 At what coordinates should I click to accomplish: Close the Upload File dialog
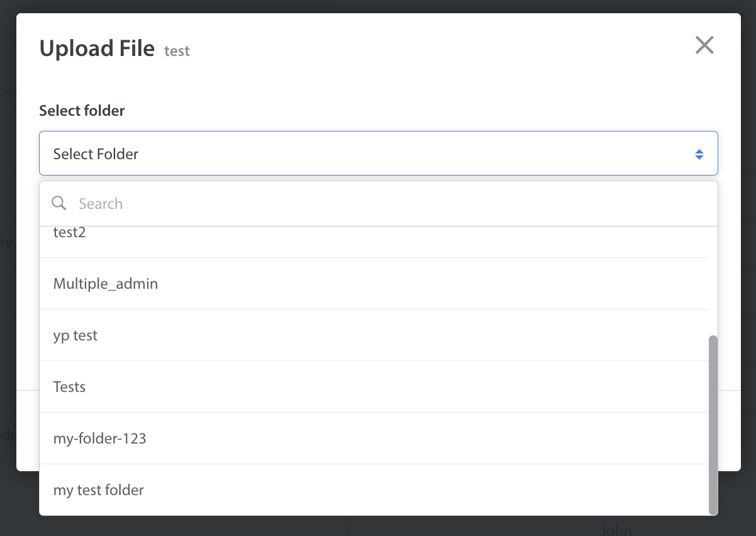click(x=704, y=45)
